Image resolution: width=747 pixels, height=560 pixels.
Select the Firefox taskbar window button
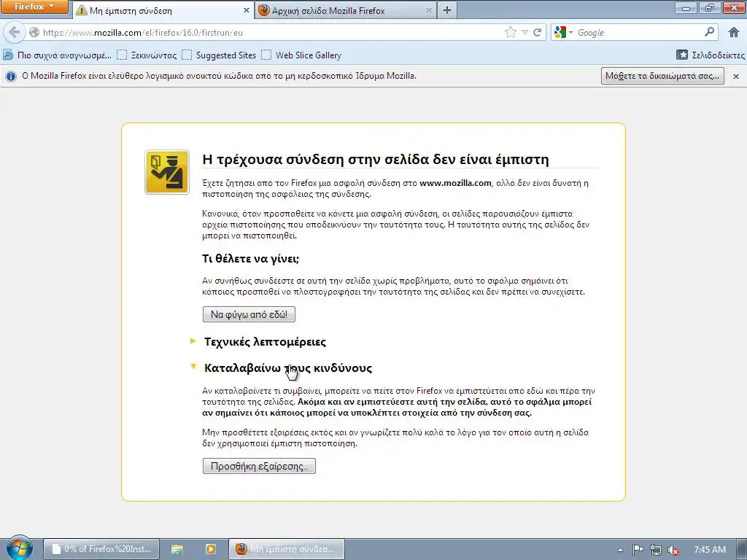286,549
